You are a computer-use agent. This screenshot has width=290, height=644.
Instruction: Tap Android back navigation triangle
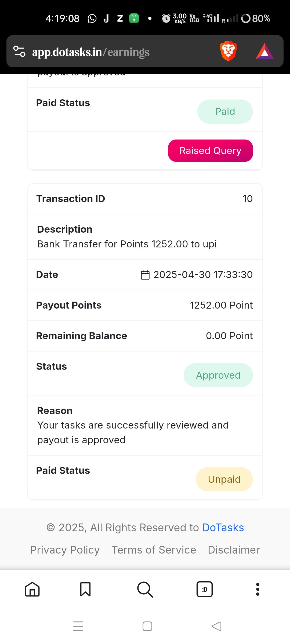click(217, 626)
